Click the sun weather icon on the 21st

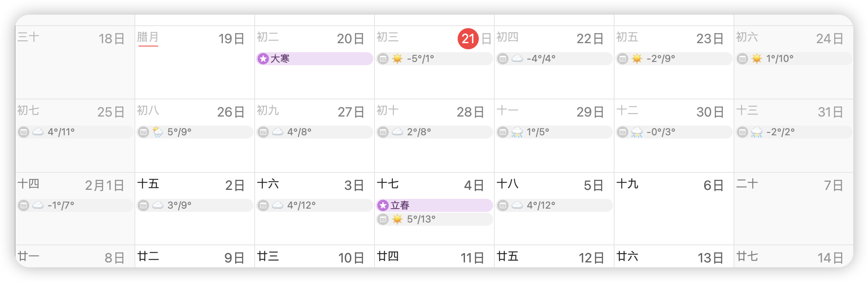click(397, 59)
